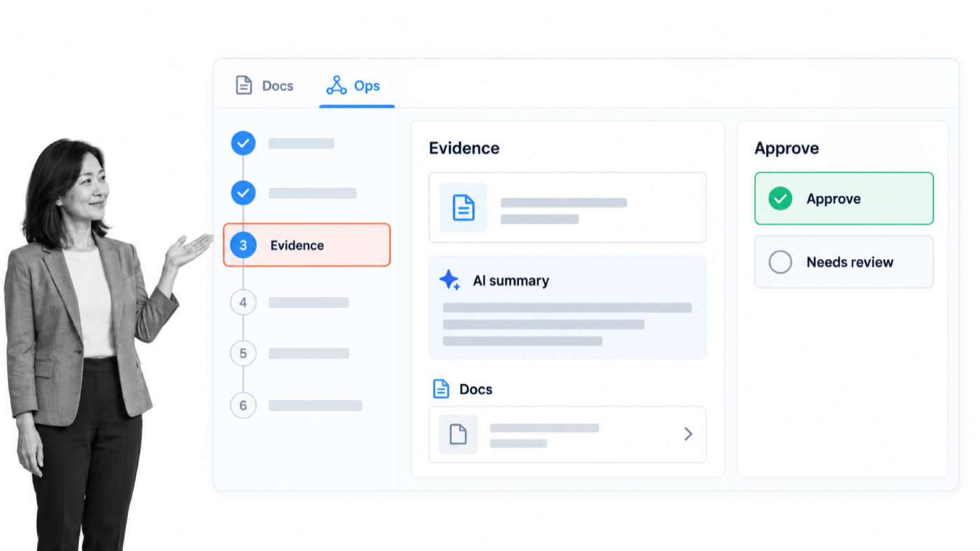980x551 pixels.
Task: Click the Docs section heading in the evidence panel
Action: 476,389
